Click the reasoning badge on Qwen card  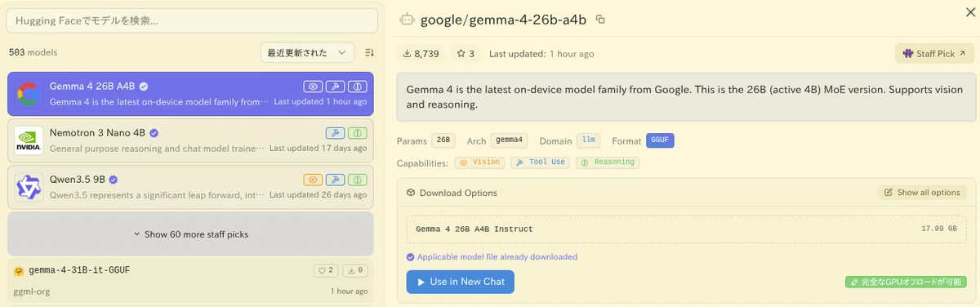(x=358, y=180)
